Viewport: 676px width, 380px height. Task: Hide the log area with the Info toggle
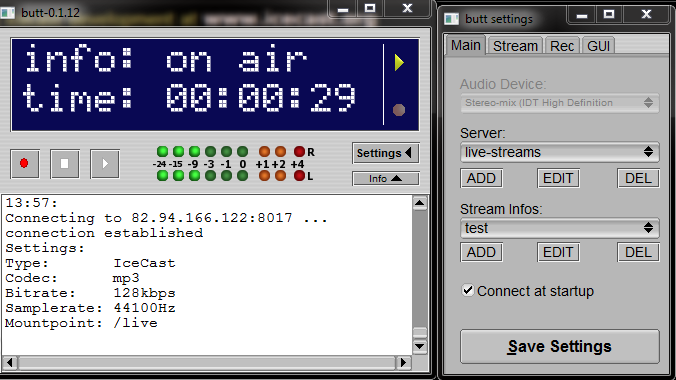coord(385,179)
